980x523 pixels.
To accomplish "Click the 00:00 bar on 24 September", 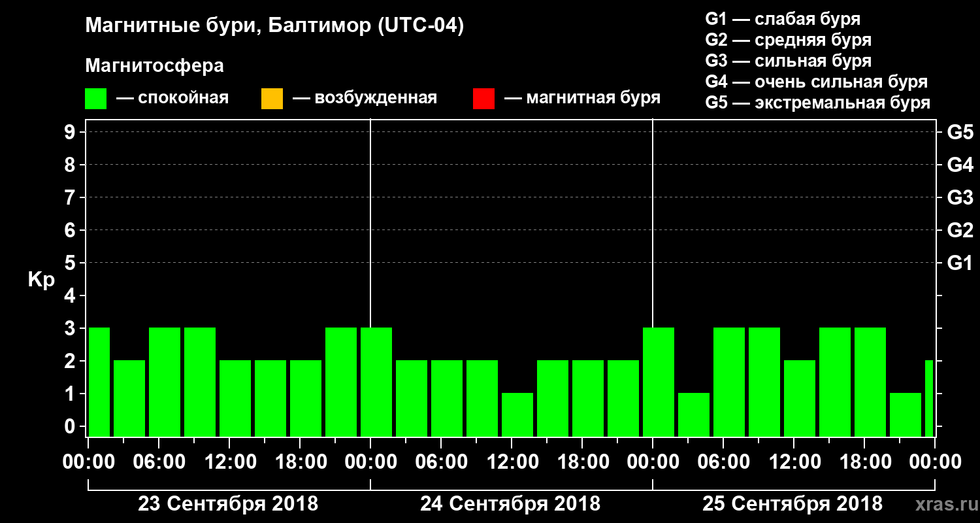I will [376, 382].
